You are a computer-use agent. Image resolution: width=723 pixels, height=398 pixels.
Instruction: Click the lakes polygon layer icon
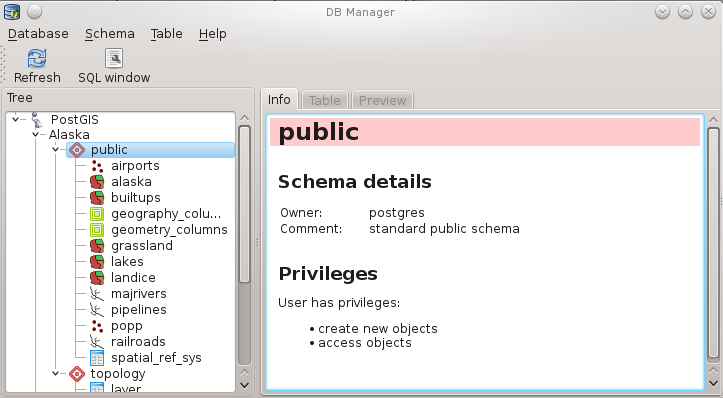pyautogui.click(x=97, y=261)
